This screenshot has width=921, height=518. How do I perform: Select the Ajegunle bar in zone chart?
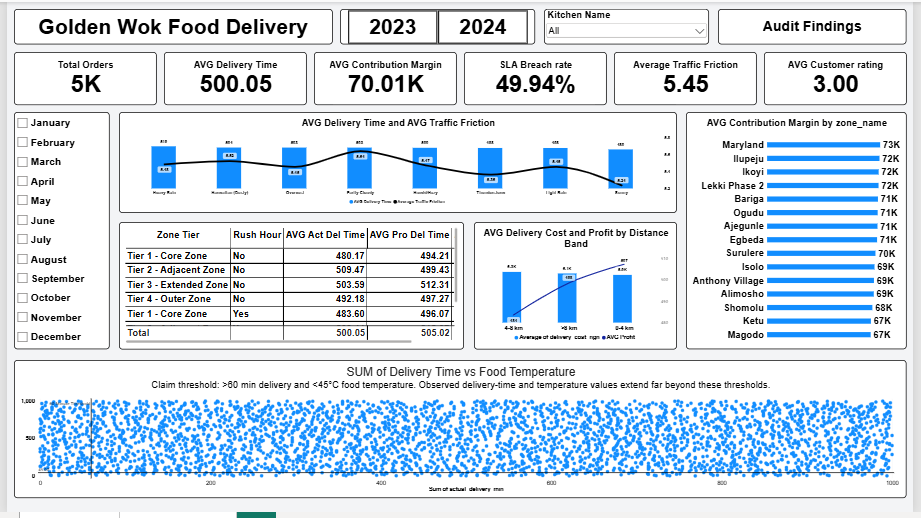(822, 226)
